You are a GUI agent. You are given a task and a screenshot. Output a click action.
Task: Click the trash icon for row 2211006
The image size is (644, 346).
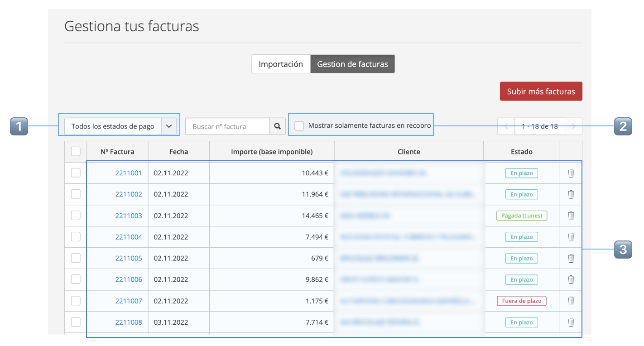[571, 279]
